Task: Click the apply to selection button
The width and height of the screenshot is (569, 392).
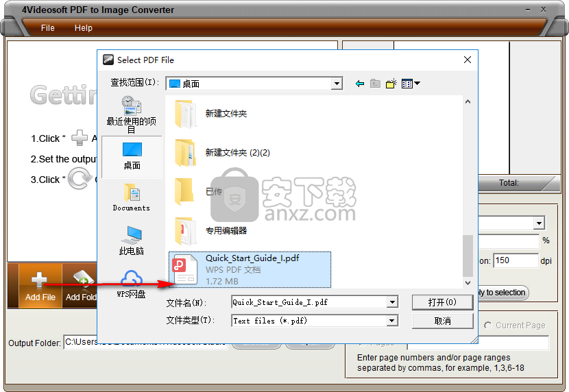Action: click(503, 293)
